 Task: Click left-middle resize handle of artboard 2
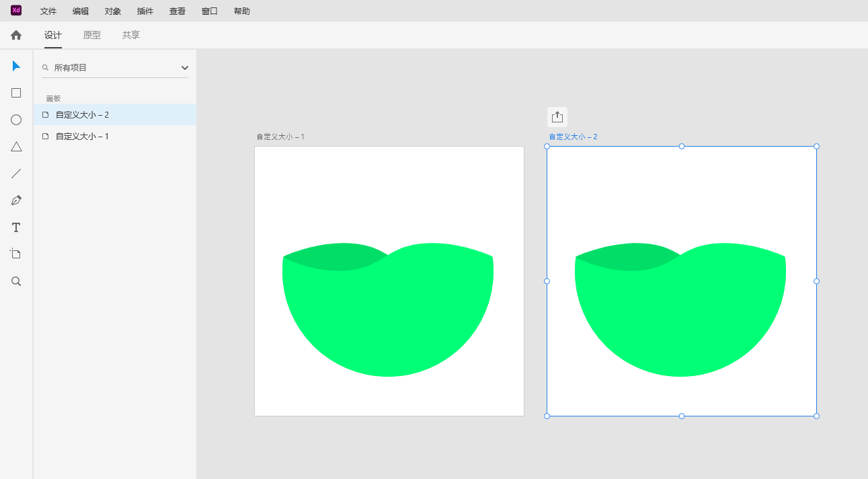click(547, 281)
